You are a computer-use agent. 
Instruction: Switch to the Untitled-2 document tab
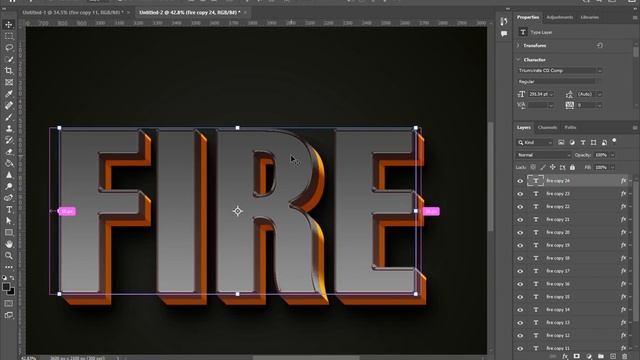189,13
